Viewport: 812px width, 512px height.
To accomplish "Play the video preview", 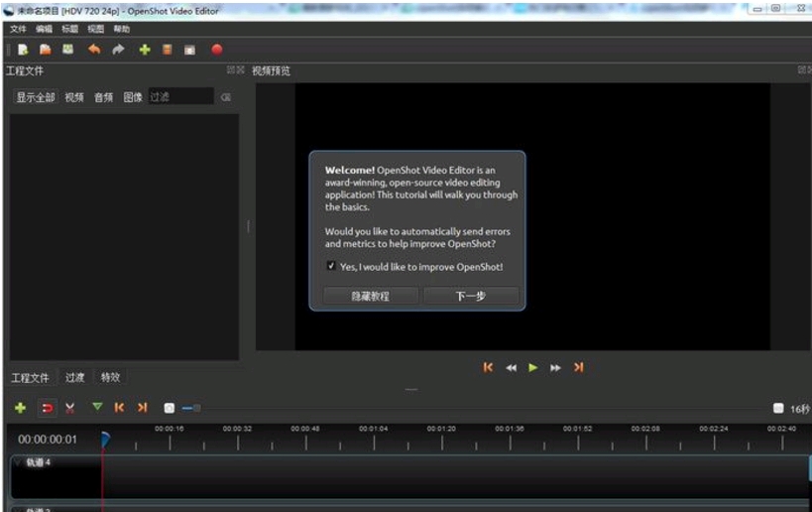I will pyautogui.click(x=532, y=368).
